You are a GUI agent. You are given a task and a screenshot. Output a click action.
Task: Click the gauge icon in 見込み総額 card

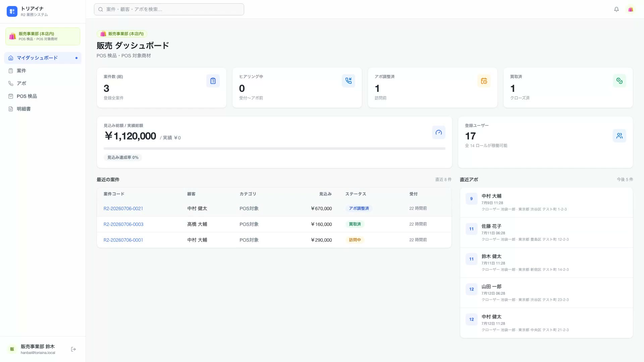(x=439, y=132)
